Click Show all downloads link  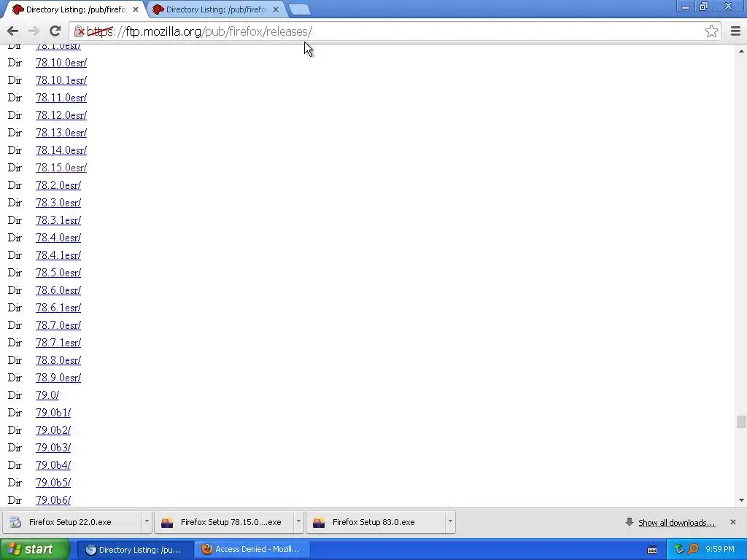pos(676,523)
